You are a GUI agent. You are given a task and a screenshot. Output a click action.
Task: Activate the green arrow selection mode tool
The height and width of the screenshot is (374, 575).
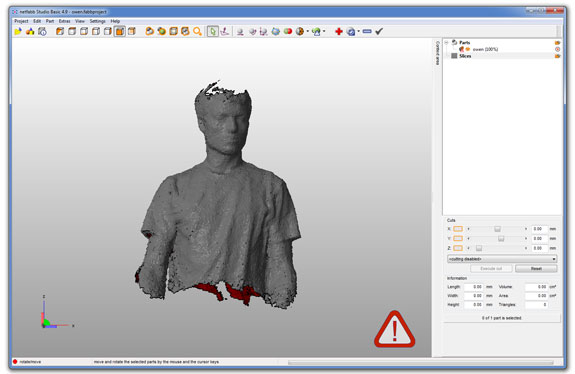[x=213, y=32]
